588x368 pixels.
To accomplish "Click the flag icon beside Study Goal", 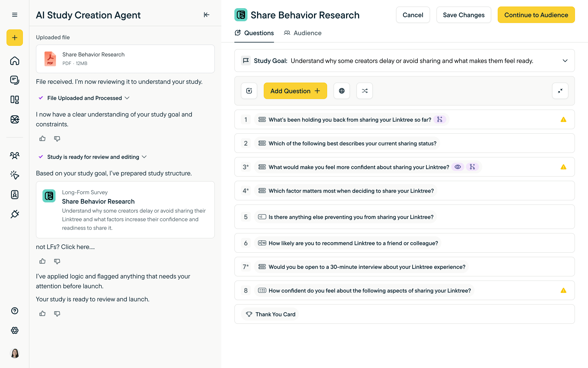I will [246, 60].
